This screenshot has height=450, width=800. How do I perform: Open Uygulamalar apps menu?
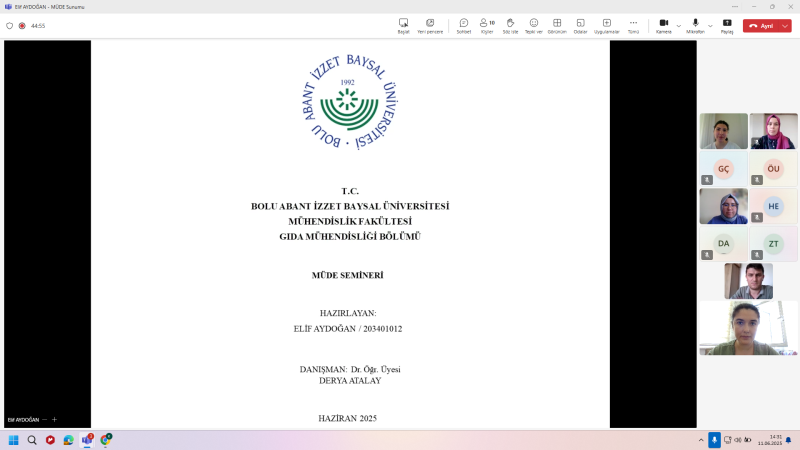pos(607,26)
